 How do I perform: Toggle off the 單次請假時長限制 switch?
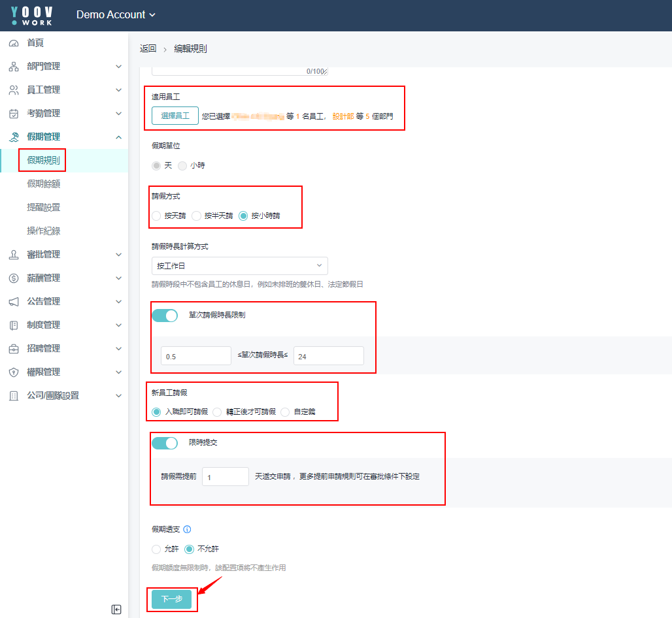[x=165, y=316]
